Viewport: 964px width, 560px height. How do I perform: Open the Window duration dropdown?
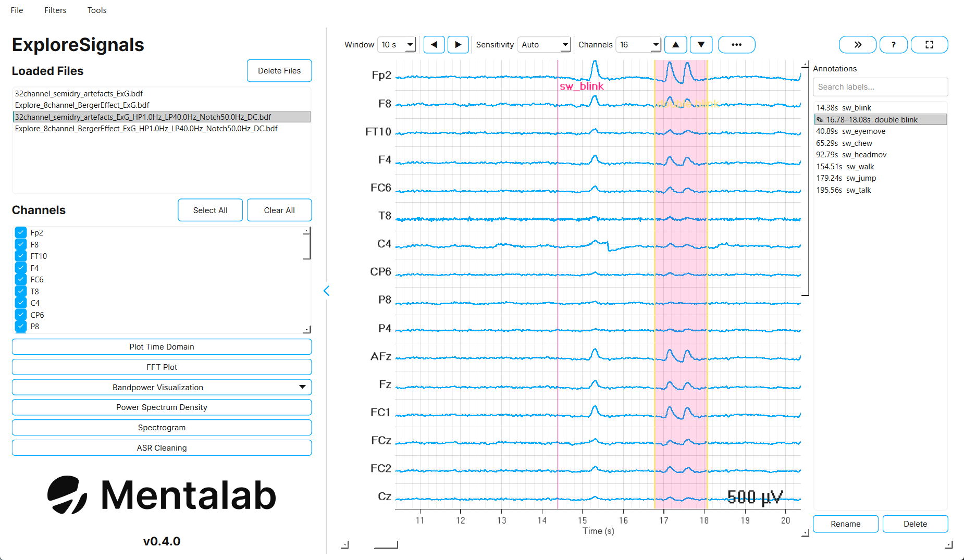397,45
